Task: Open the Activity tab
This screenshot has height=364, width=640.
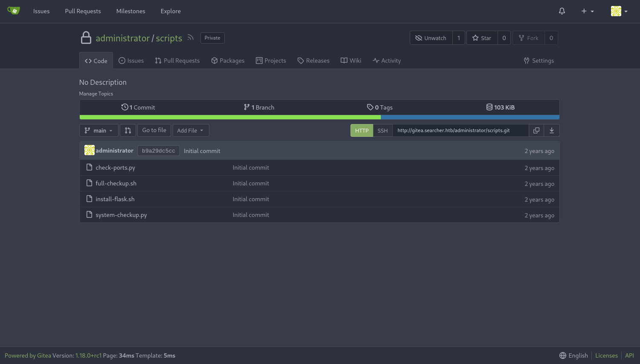Action: point(387,61)
